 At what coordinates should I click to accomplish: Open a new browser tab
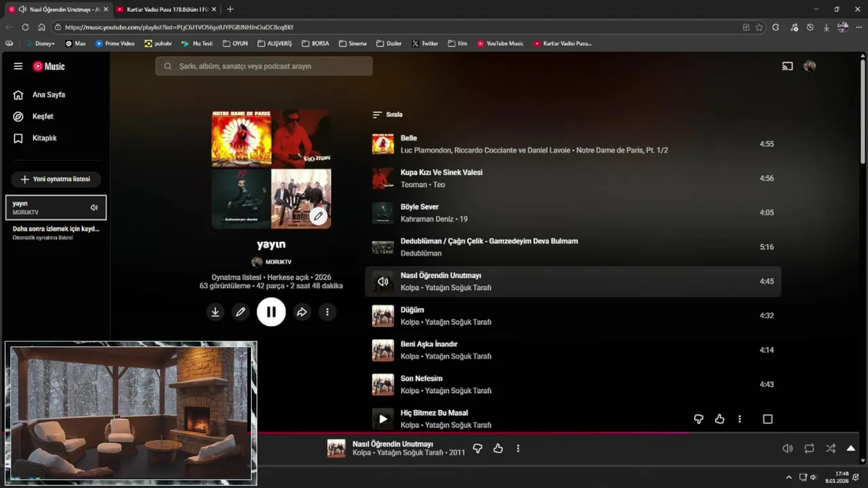(x=230, y=9)
